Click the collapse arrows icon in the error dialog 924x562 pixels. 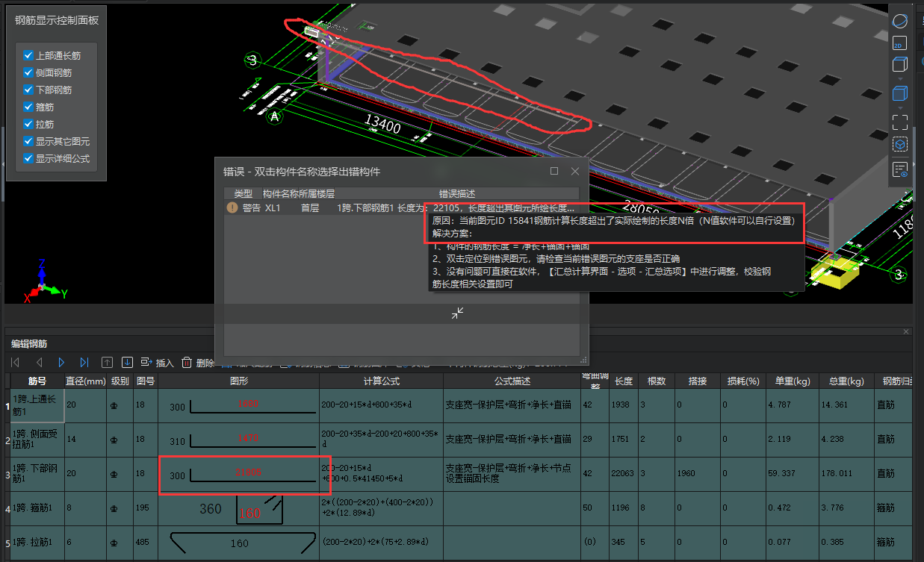tap(458, 313)
